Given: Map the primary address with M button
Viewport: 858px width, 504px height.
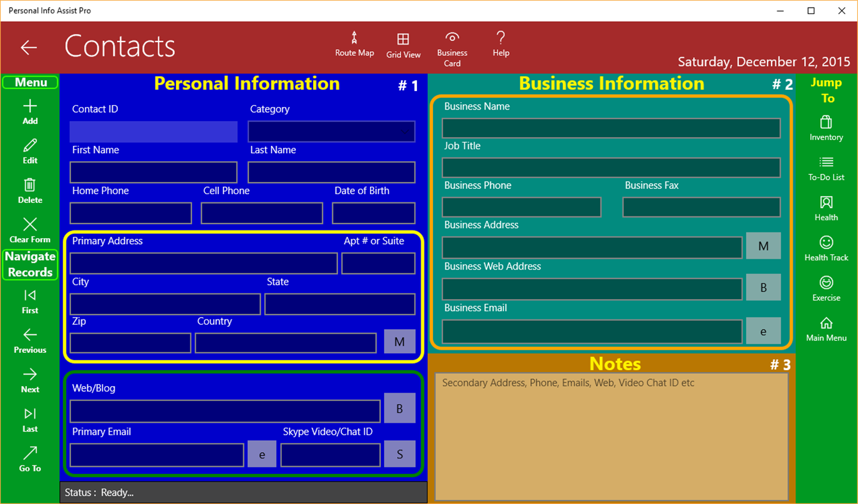Looking at the screenshot, I should [400, 341].
